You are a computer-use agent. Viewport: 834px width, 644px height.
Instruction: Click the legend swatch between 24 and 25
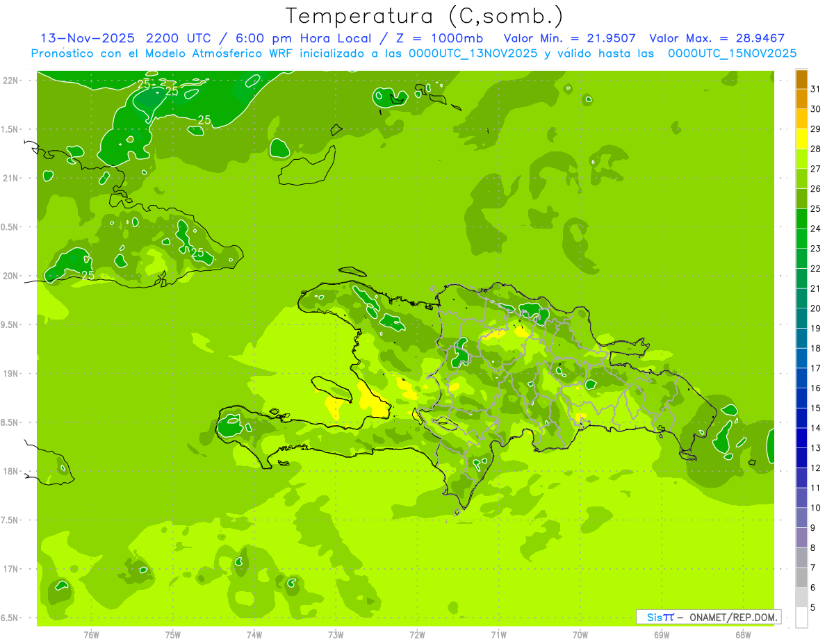(x=801, y=219)
